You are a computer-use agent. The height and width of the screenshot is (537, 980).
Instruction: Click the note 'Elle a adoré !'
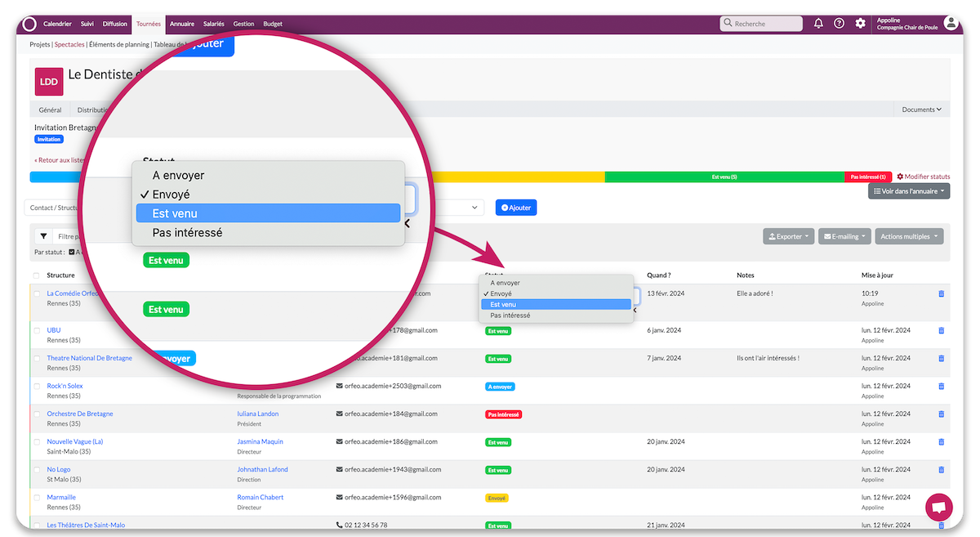coord(755,293)
